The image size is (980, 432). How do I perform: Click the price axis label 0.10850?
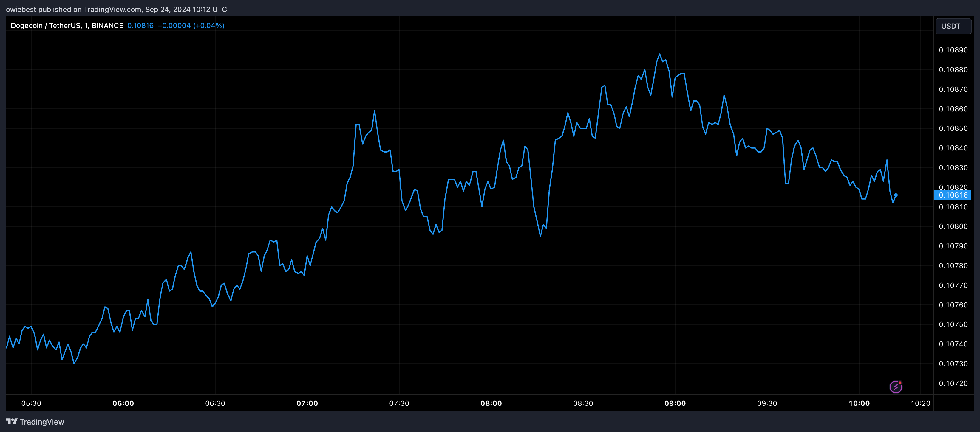pyautogui.click(x=953, y=128)
